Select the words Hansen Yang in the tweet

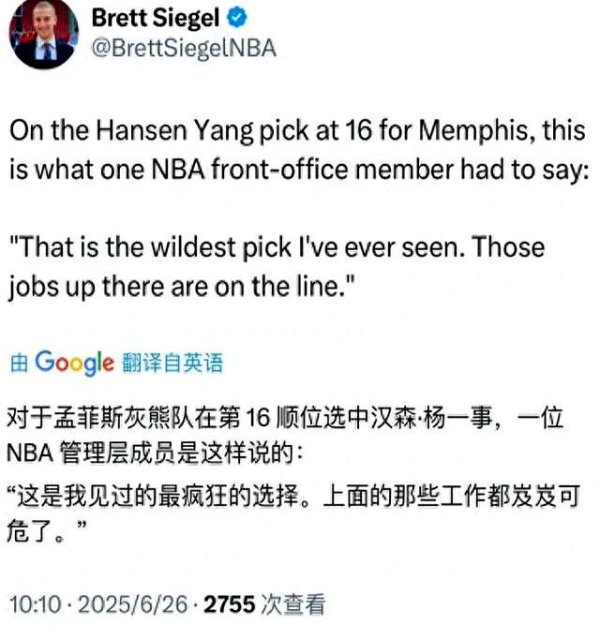[174, 131]
